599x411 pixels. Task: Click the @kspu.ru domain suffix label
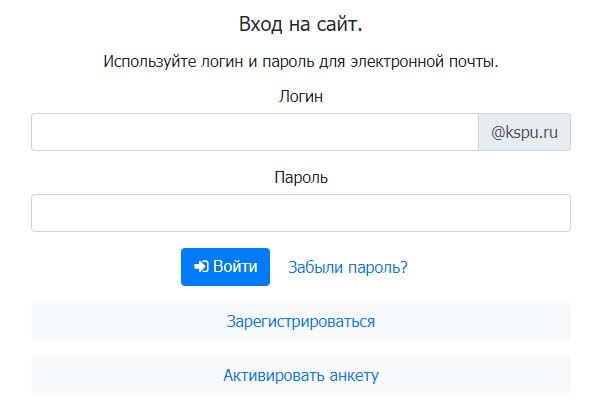tap(524, 132)
